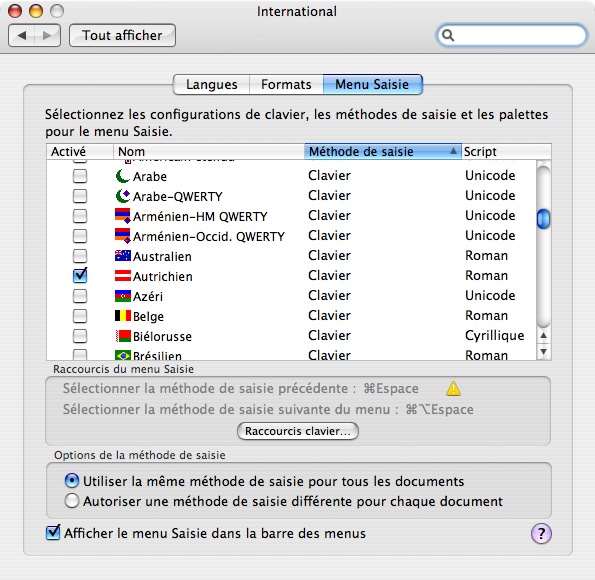Select same input method for all documents

72,481
